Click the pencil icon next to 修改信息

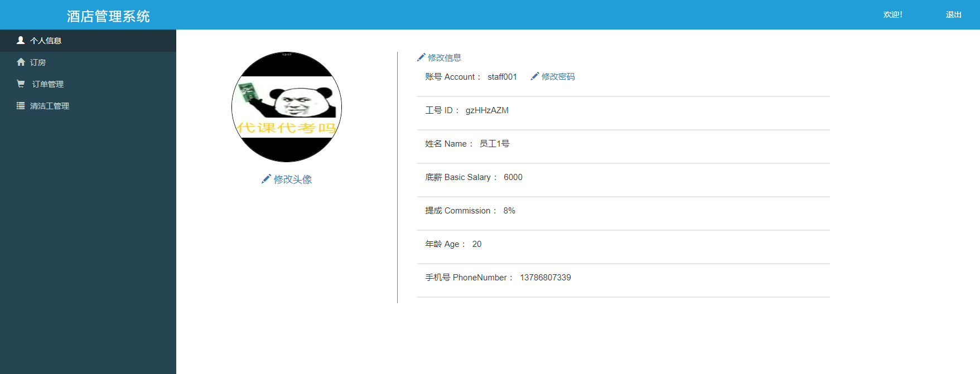421,57
